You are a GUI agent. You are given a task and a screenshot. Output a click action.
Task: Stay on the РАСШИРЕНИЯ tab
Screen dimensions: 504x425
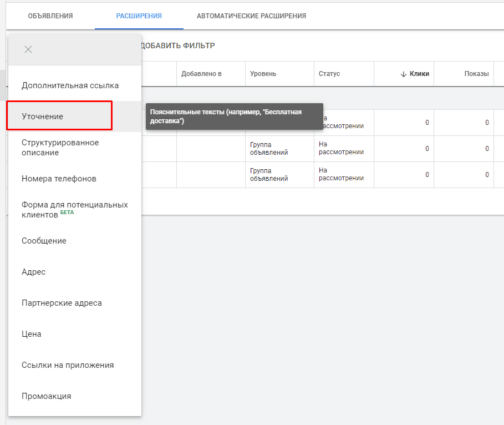pos(139,16)
